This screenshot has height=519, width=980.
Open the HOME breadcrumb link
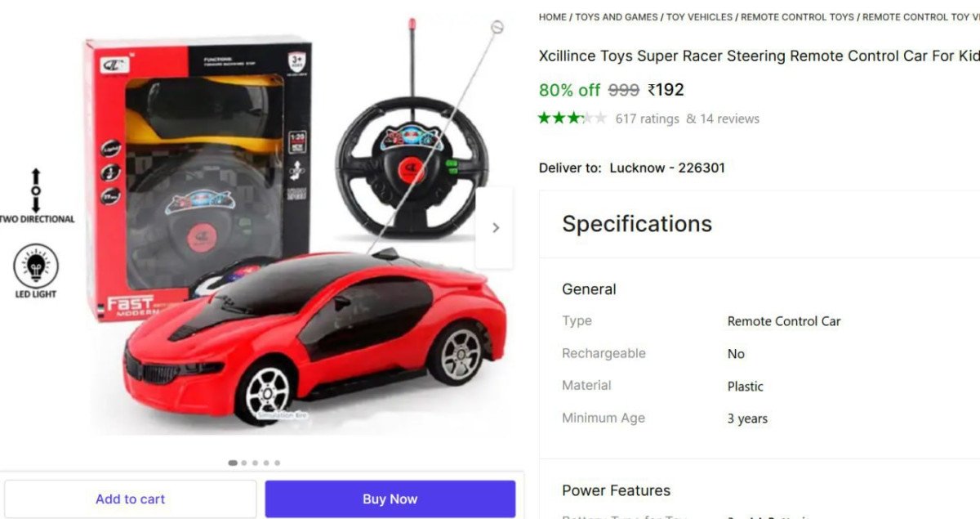coord(553,17)
